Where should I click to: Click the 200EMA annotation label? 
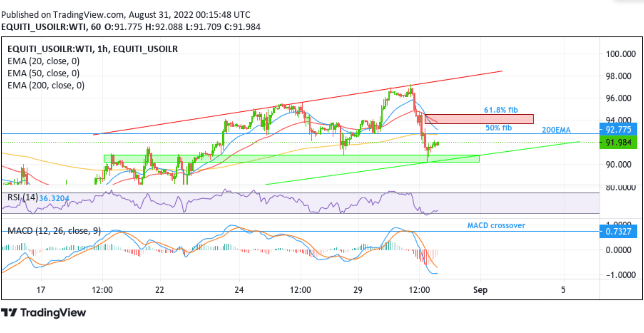(556, 130)
